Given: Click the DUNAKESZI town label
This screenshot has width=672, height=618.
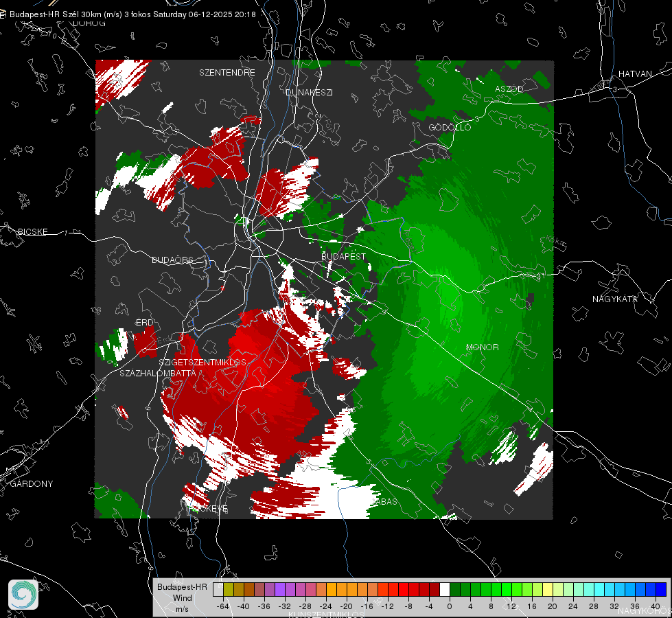Looking at the screenshot, I should pyautogui.click(x=309, y=92).
